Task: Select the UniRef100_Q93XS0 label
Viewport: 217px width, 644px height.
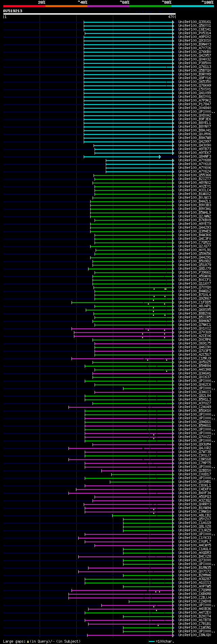Action: click(x=195, y=40)
